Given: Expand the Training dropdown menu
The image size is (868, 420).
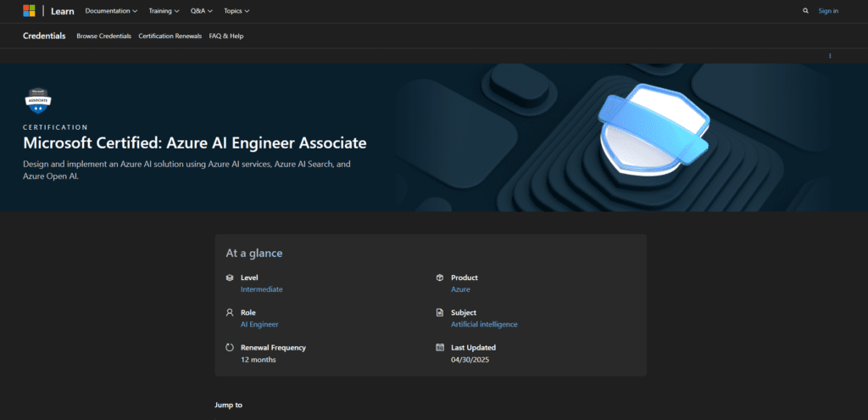Looking at the screenshot, I should (164, 11).
